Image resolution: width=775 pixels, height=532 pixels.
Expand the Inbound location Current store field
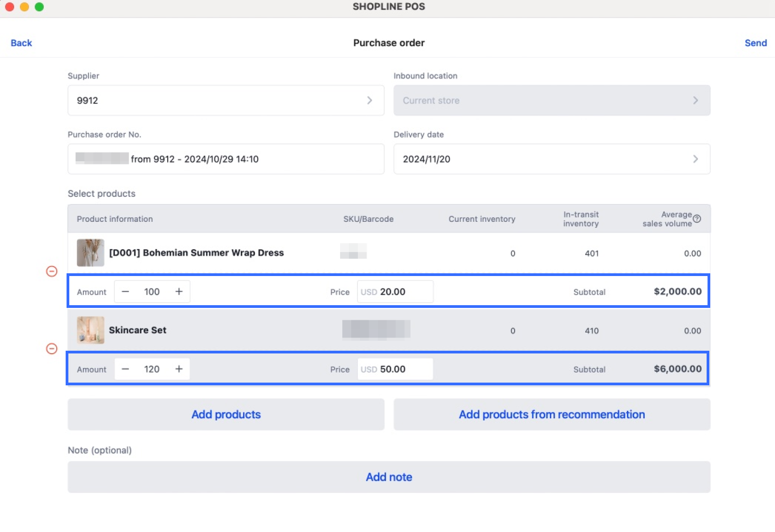[552, 101]
